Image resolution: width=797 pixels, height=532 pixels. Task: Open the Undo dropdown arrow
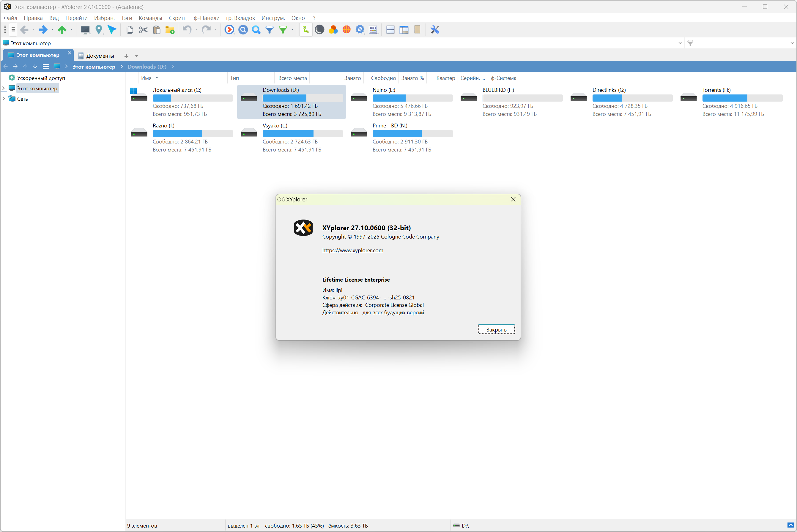[x=196, y=30]
